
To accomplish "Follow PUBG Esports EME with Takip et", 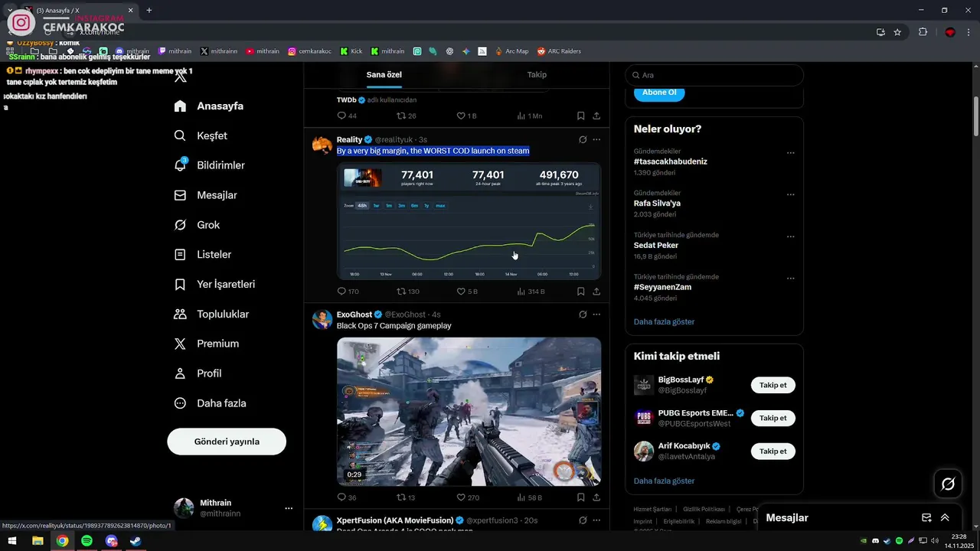I will click(x=773, y=418).
